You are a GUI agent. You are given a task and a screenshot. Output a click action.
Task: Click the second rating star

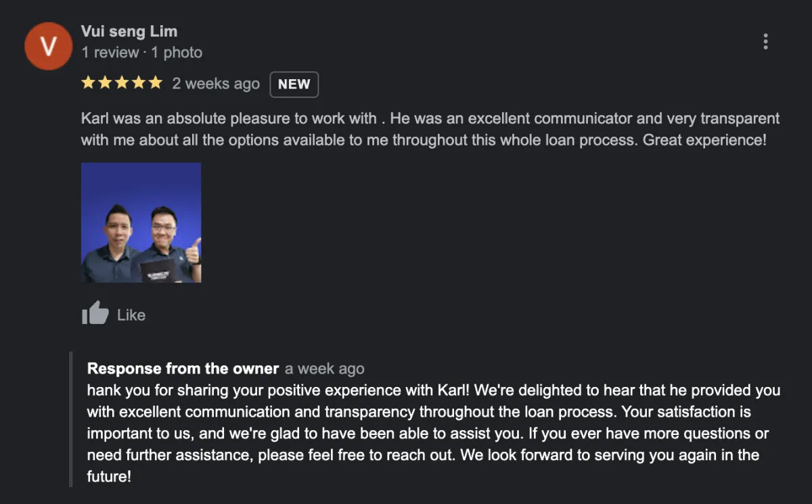tap(105, 83)
